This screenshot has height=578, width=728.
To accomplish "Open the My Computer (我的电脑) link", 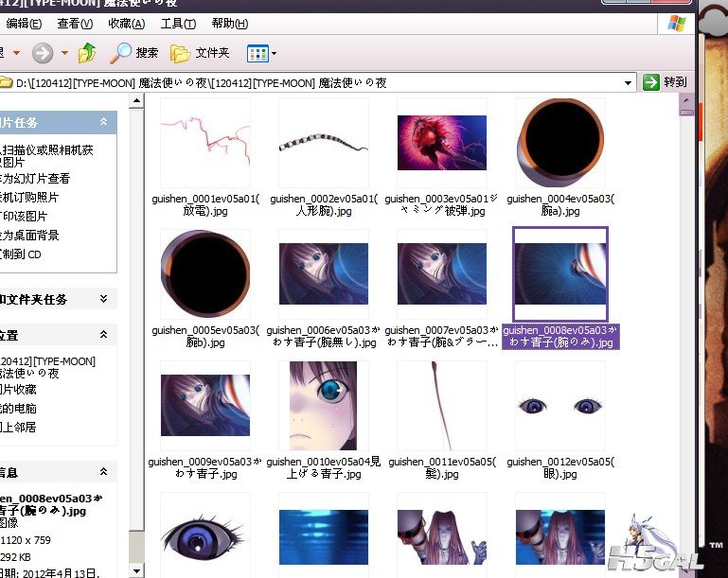I will [18, 409].
